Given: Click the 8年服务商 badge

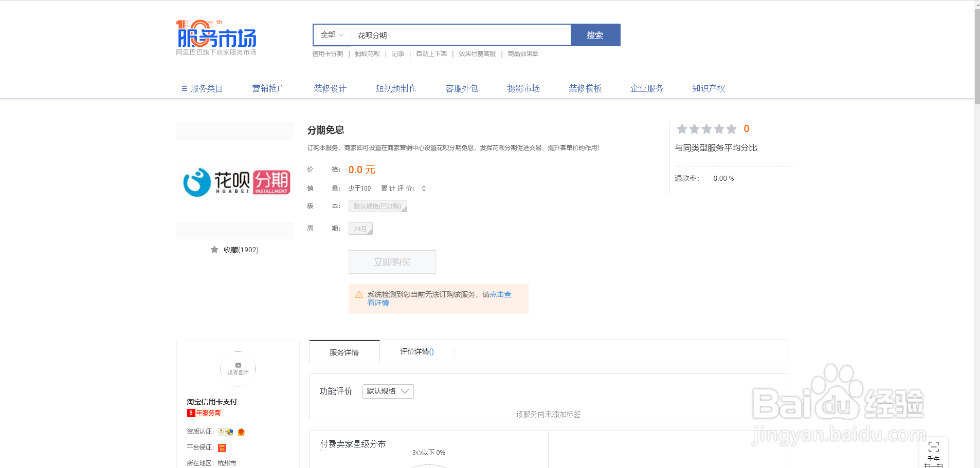Looking at the screenshot, I should (204, 413).
